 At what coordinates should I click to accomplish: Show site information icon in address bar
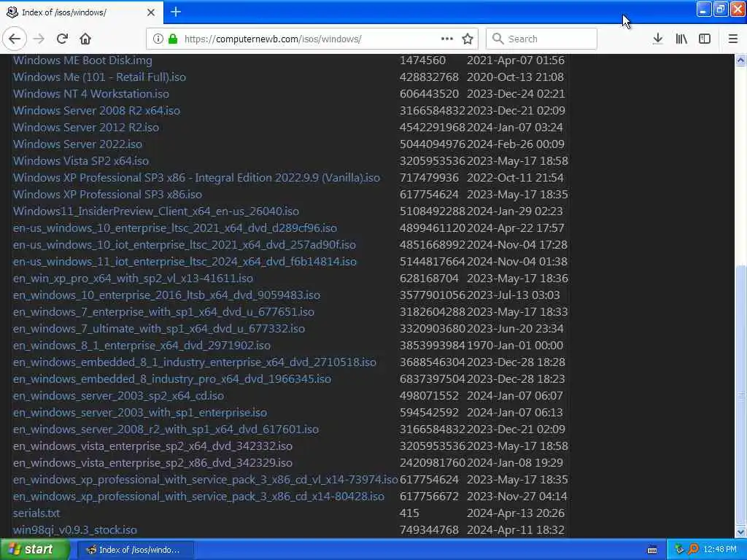(158, 39)
